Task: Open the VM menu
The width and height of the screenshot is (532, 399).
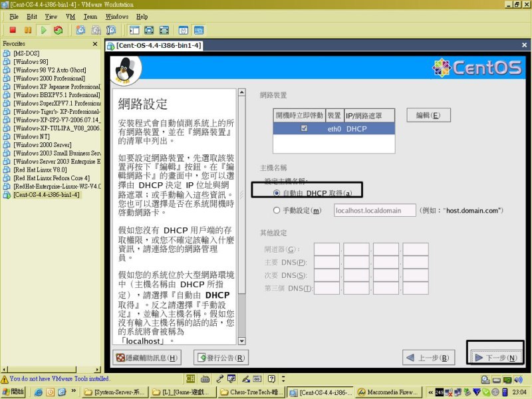Action: point(70,17)
